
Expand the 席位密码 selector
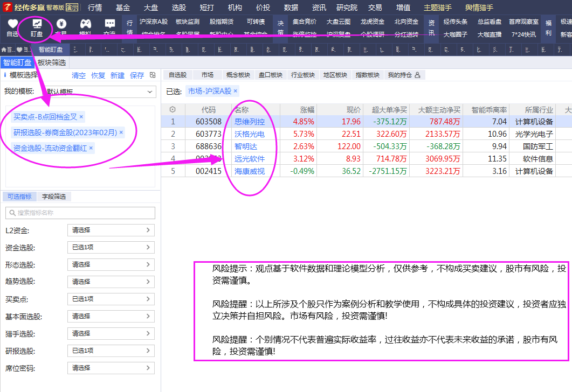tap(111, 368)
